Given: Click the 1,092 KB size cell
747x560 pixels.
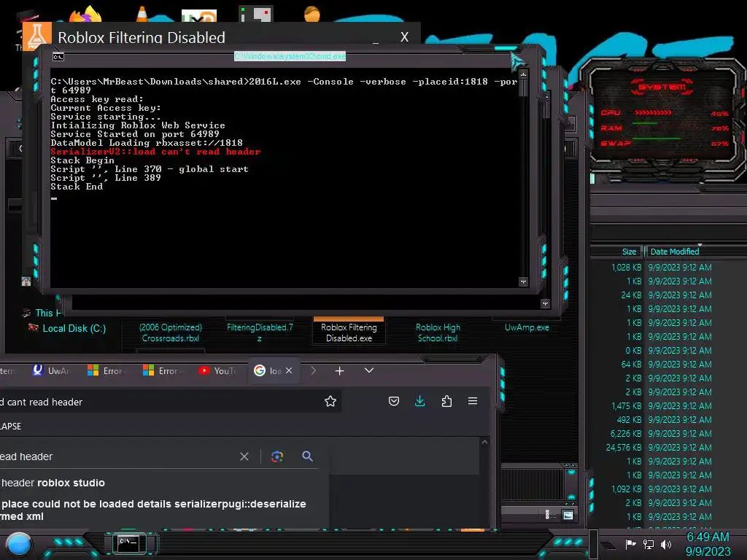Looking at the screenshot, I should coord(626,489).
